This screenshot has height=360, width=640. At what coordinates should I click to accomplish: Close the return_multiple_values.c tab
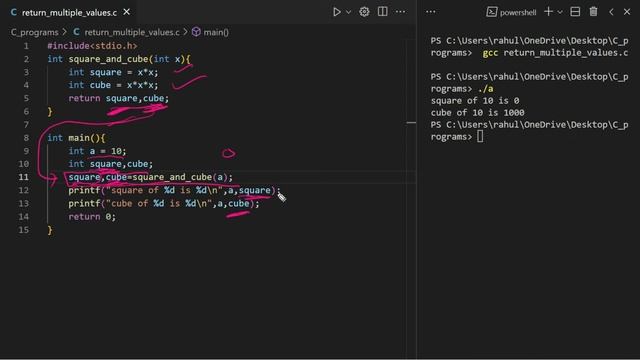click(127, 12)
